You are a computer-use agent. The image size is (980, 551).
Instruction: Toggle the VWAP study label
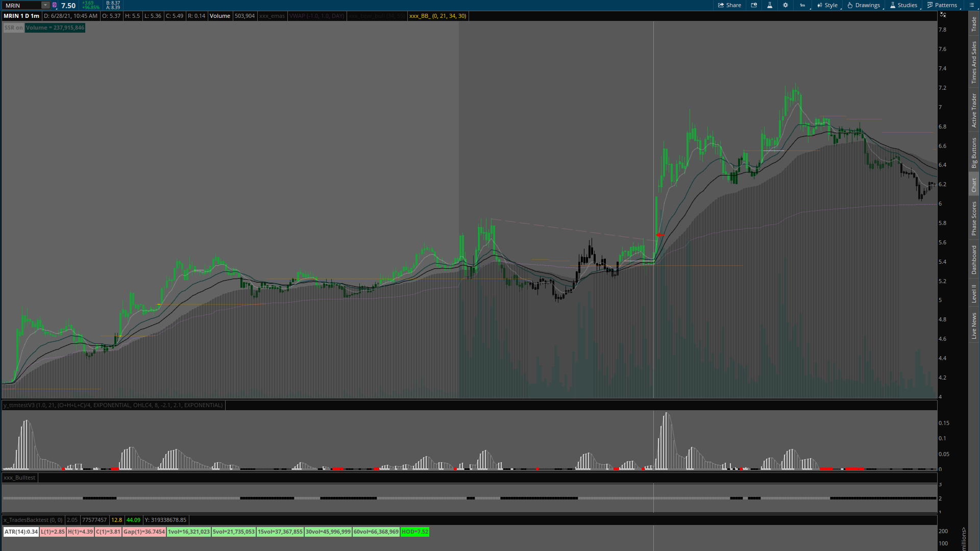(x=316, y=16)
